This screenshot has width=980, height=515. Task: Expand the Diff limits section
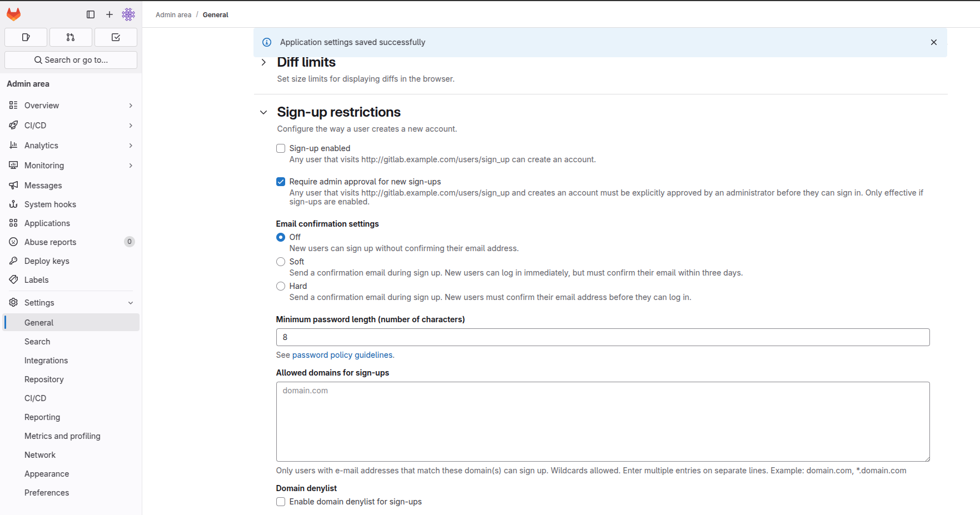pos(263,62)
